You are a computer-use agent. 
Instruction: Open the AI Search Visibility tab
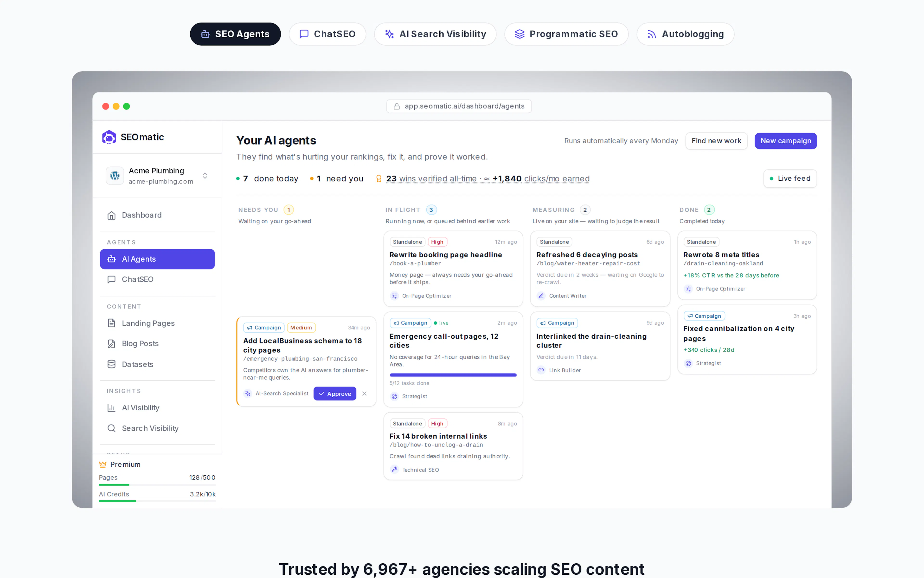[x=435, y=34]
